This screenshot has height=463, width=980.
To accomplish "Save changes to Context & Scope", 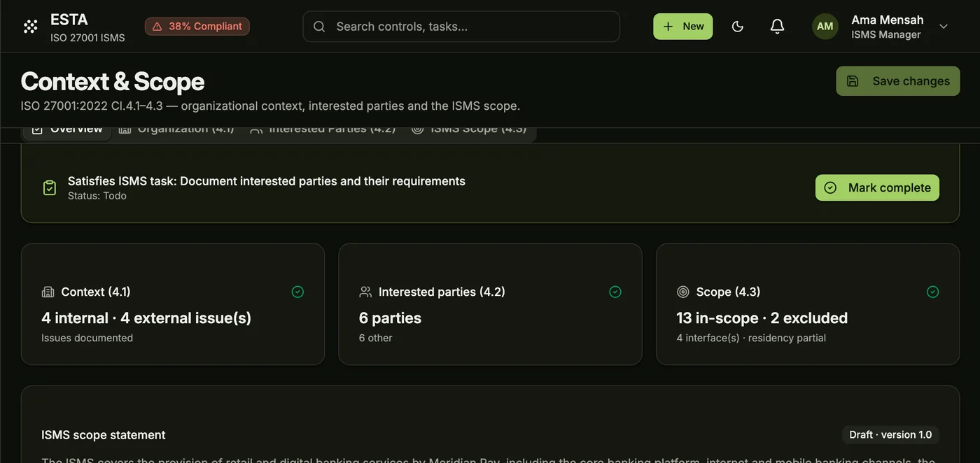I will click(898, 81).
